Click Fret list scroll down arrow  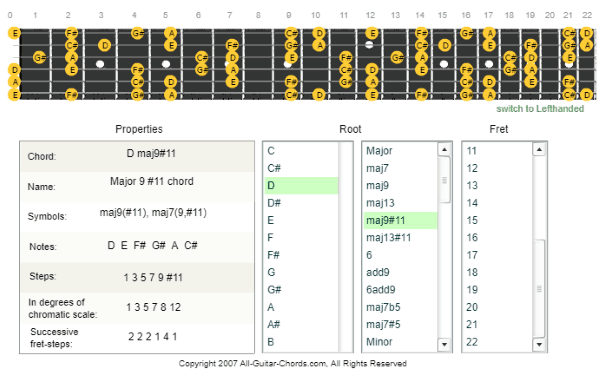pos(539,344)
